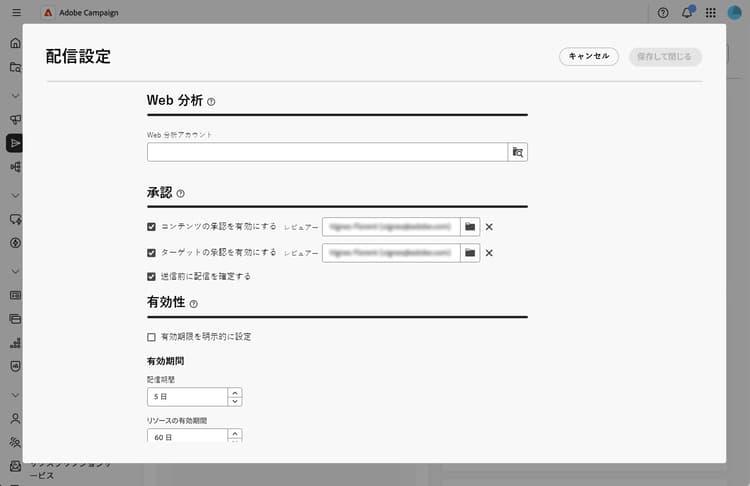Collapse the third sidebar section chevron
Screen dimensions: 750x486
tap(15, 271)
